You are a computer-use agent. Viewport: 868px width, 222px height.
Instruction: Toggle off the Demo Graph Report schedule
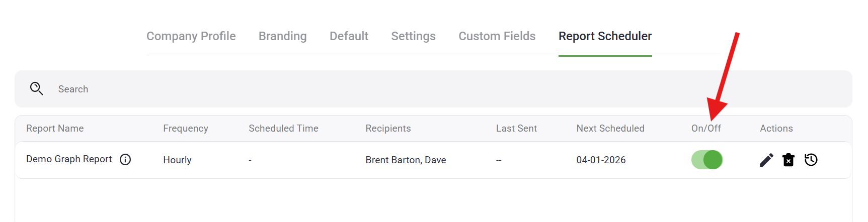(x=707, y=160)
